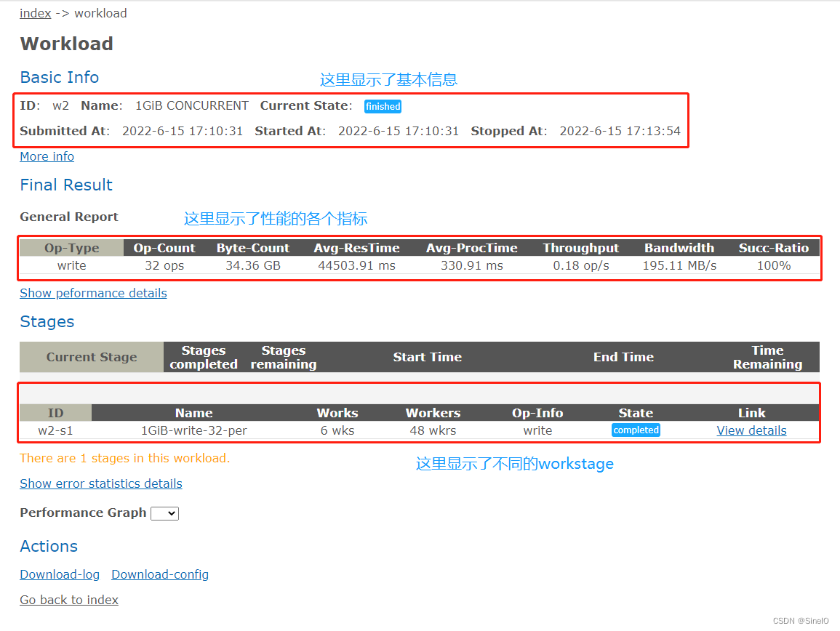
Task: Click the "Workload" page heading
Action: 66,44
